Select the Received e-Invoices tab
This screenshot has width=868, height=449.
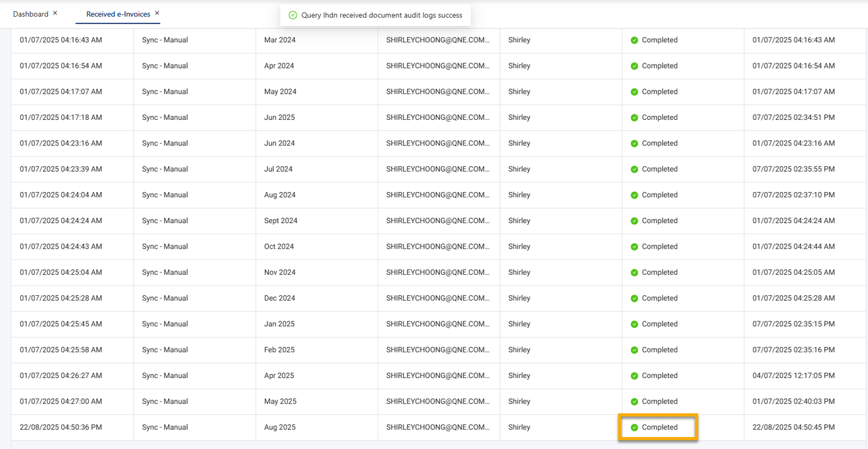pos(118,14)
